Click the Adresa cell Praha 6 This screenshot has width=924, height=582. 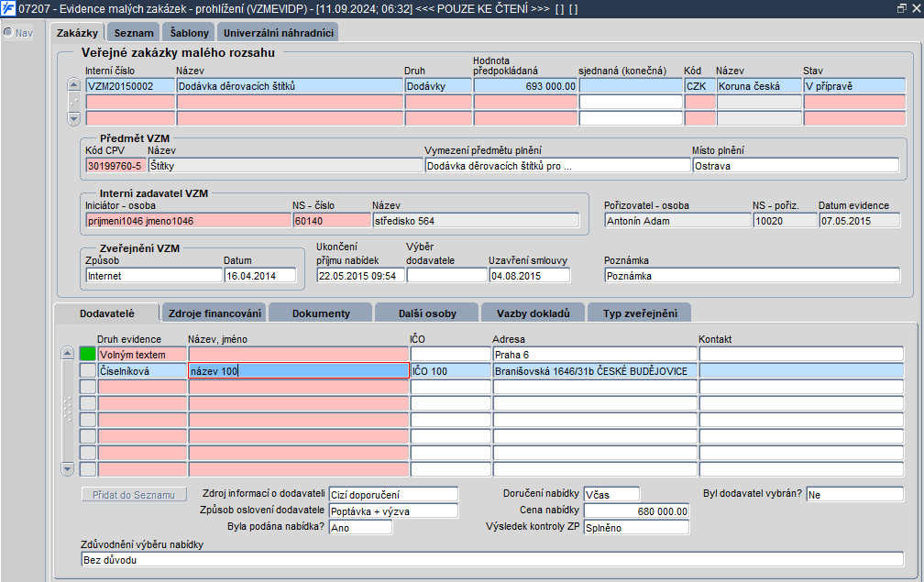[x=595, y=354]
